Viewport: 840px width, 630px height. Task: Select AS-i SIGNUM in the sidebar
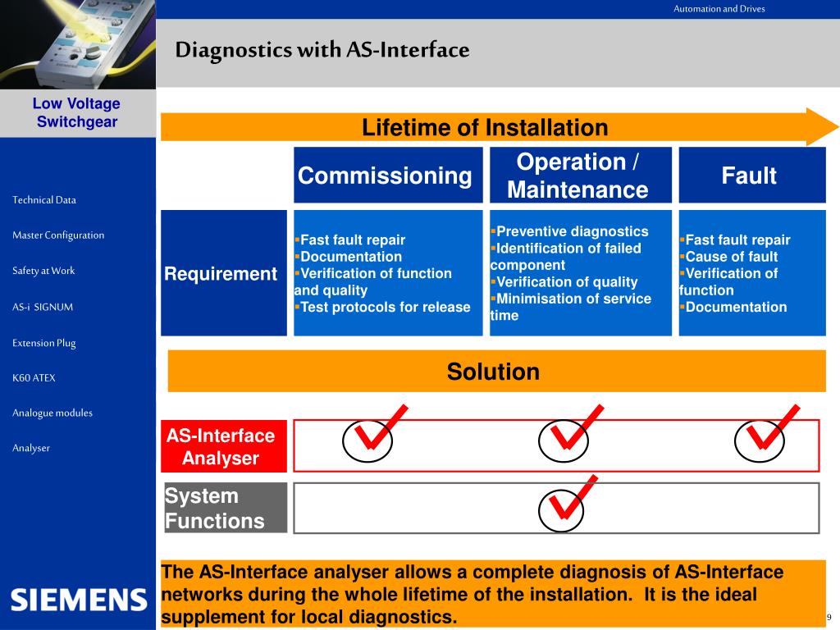click(43, 307)
